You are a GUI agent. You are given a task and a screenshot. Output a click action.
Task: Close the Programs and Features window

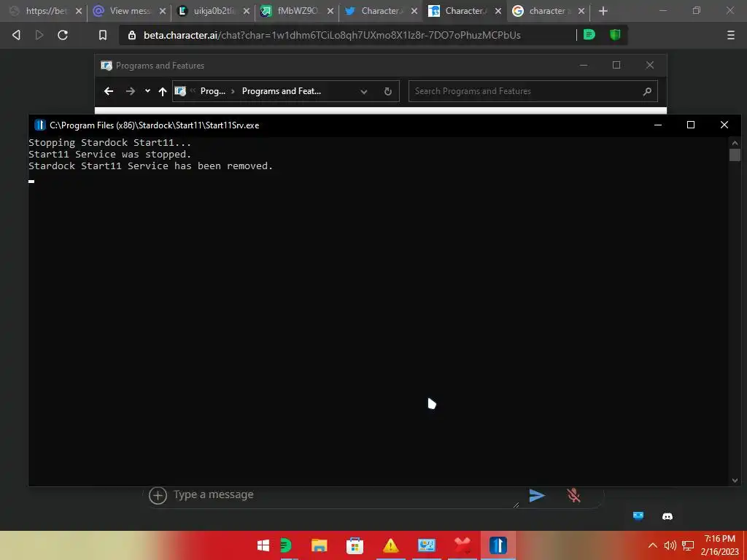650,65
